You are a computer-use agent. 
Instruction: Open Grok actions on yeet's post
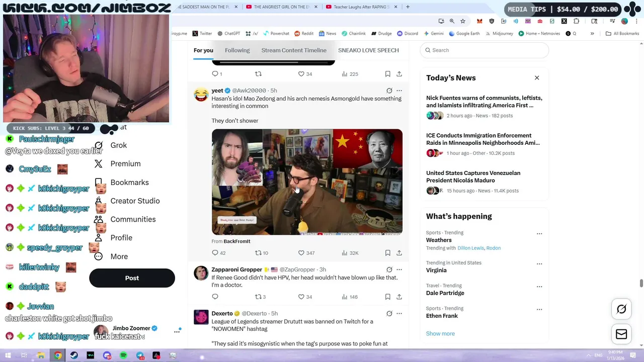tap(389, 90)
